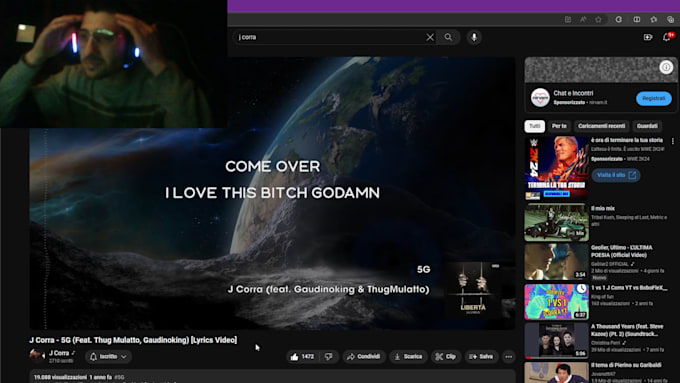Screen dimensions: 680x383
Task: Click the video player to pause playback
Action: coord(272,193)
